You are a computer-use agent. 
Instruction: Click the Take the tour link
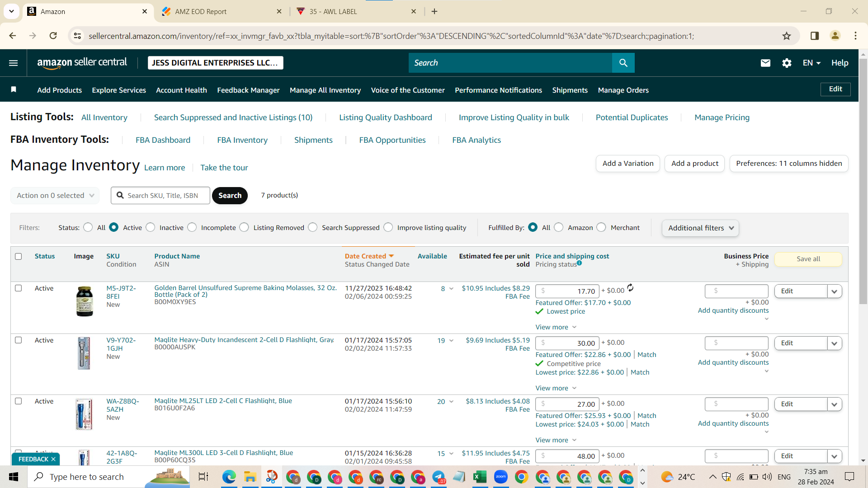click(224, 168)
